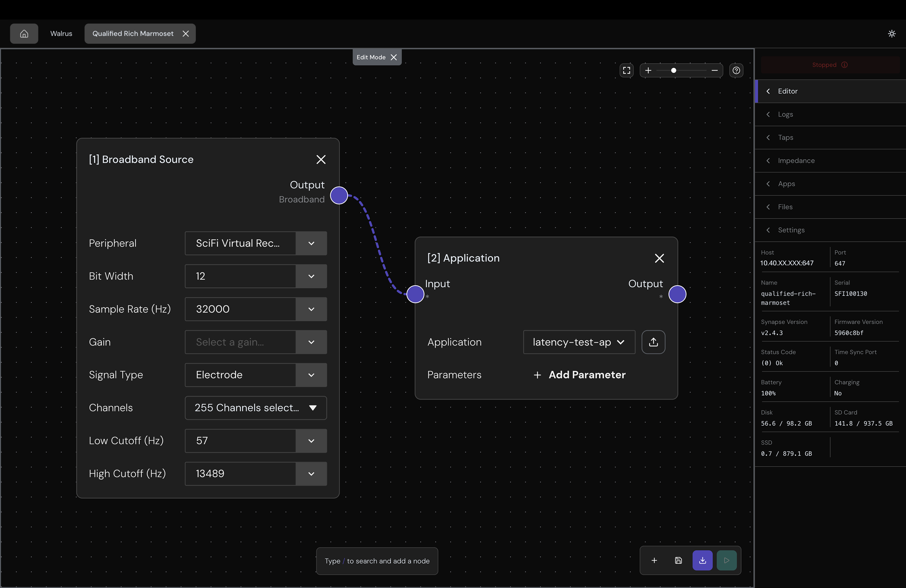Viewport: 906px width, 588px height.
Task: Save the configuration disk icon
Action: tap(678, 561)
